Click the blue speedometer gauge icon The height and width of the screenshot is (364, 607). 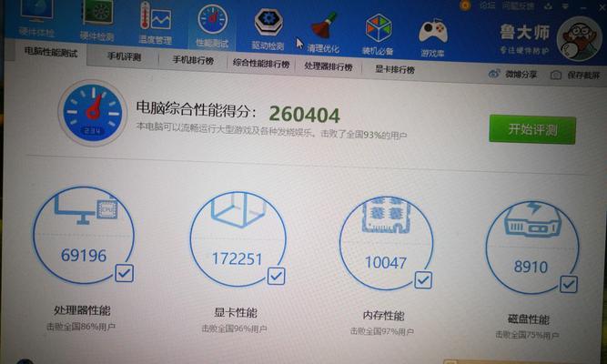[x=93, y=113]
